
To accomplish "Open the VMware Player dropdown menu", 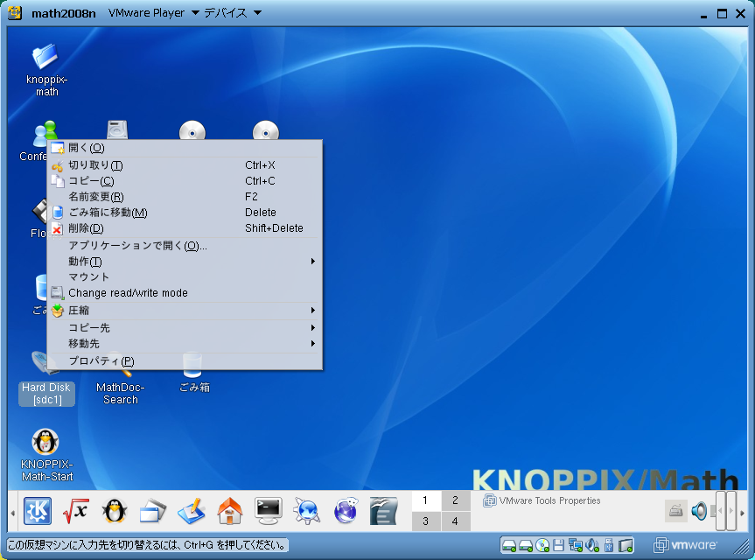I will [154, 13].
